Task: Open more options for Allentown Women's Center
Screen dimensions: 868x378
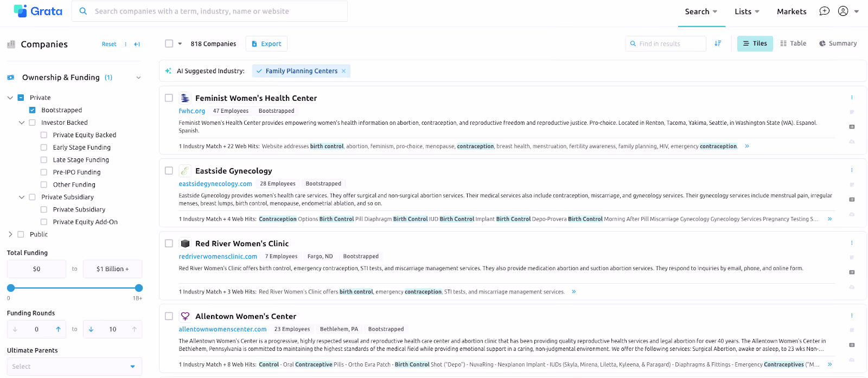Action: (852, 316)
